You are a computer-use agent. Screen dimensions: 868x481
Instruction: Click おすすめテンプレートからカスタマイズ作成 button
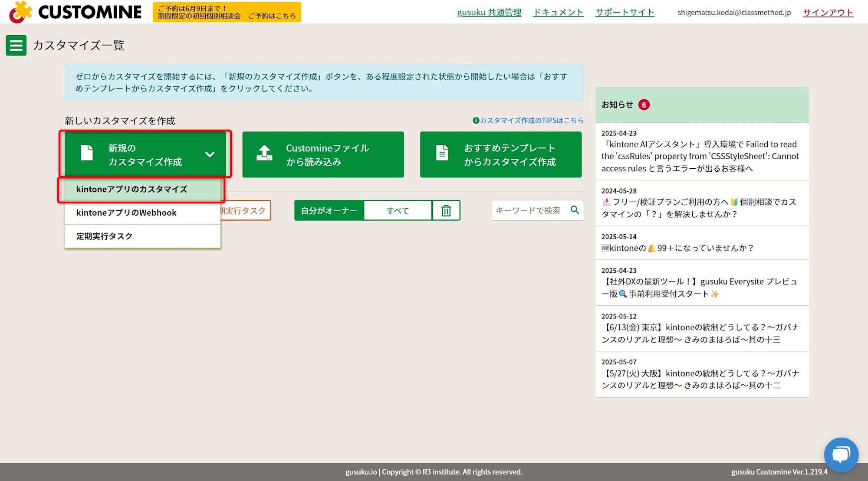[x=500, y=154]
